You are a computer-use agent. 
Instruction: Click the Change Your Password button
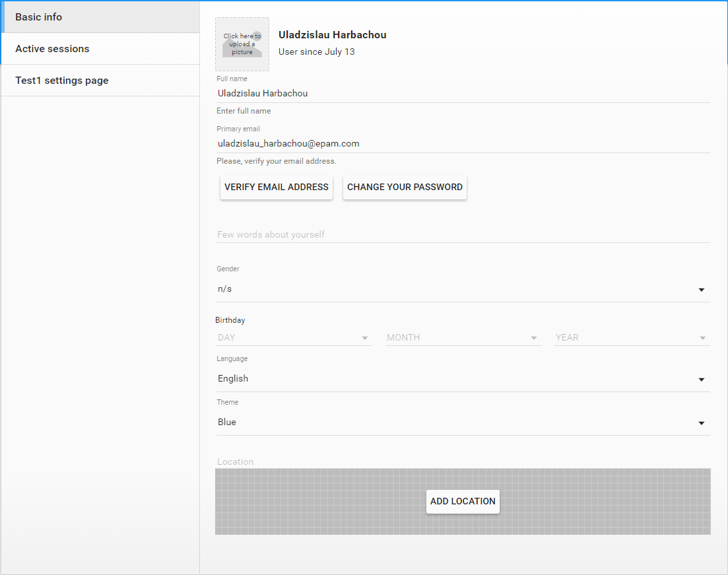coord(405,187)
